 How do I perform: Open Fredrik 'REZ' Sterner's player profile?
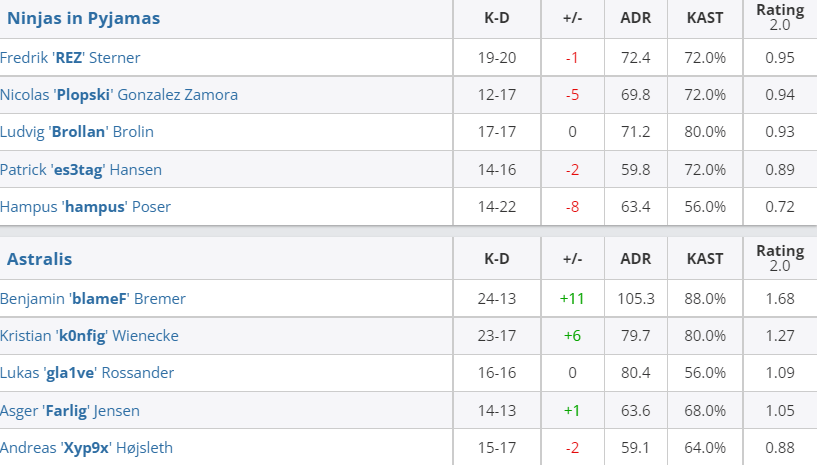(x=70, y=57)
